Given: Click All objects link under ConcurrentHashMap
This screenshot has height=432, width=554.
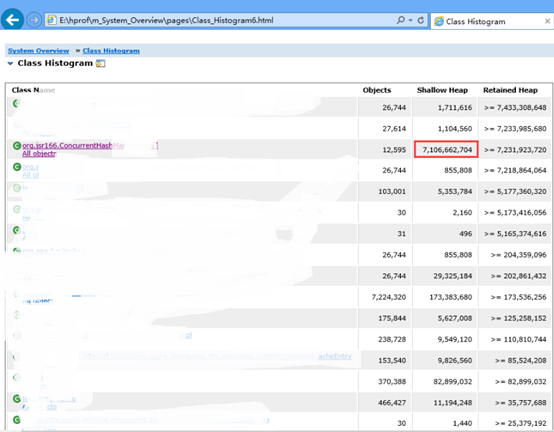Looking at the screenshot, I should [39, 154].
